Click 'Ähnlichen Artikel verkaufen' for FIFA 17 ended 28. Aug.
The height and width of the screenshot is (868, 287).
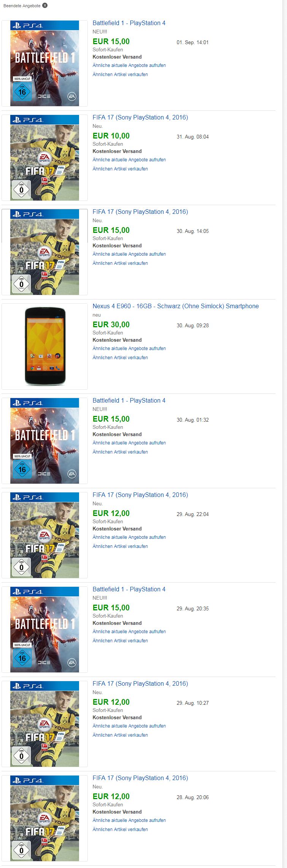point(120,829)
